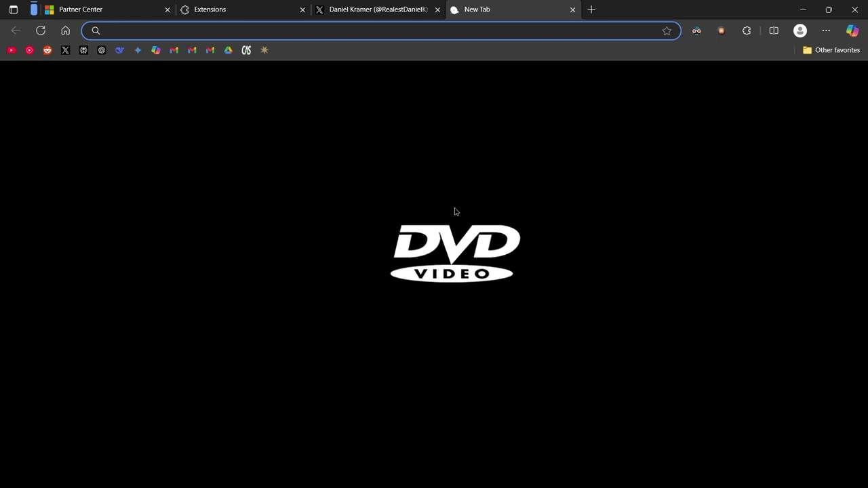868x488 pixels.
Task: Close the Extensions tab
Action: (302, 9)
